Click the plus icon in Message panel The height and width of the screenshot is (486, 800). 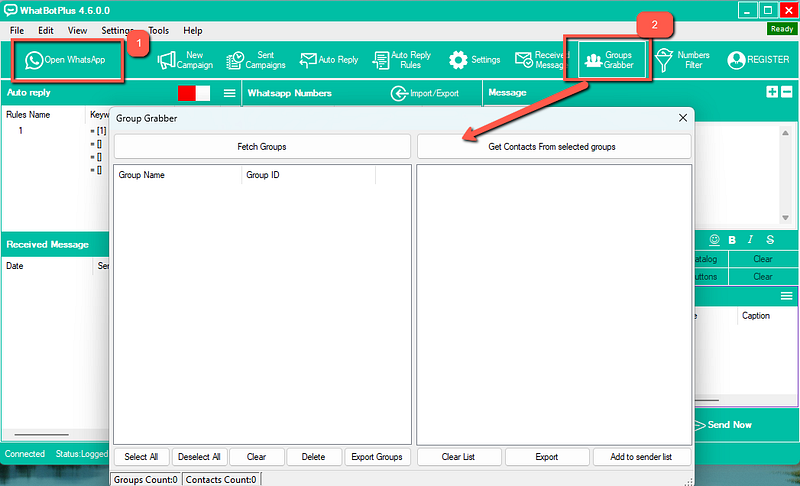tap(772, 92)
